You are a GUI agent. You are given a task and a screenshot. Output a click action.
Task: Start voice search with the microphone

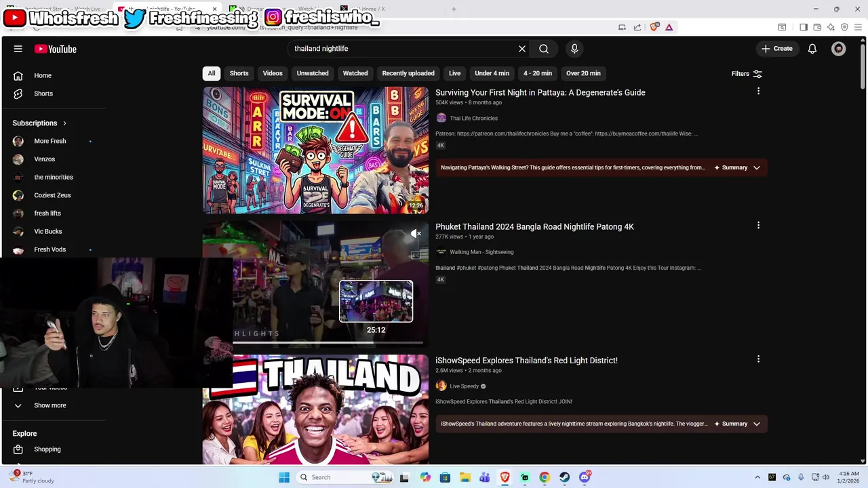(574, 49)
